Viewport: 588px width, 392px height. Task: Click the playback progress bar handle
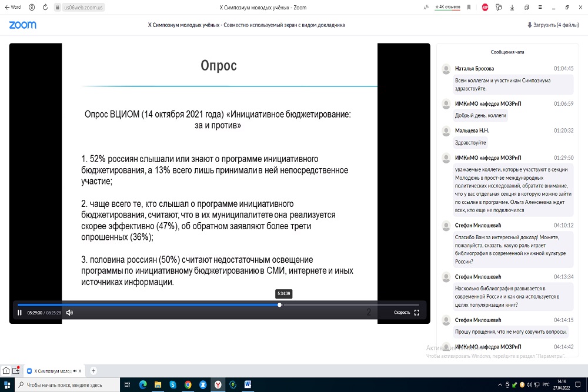[280, 305]
